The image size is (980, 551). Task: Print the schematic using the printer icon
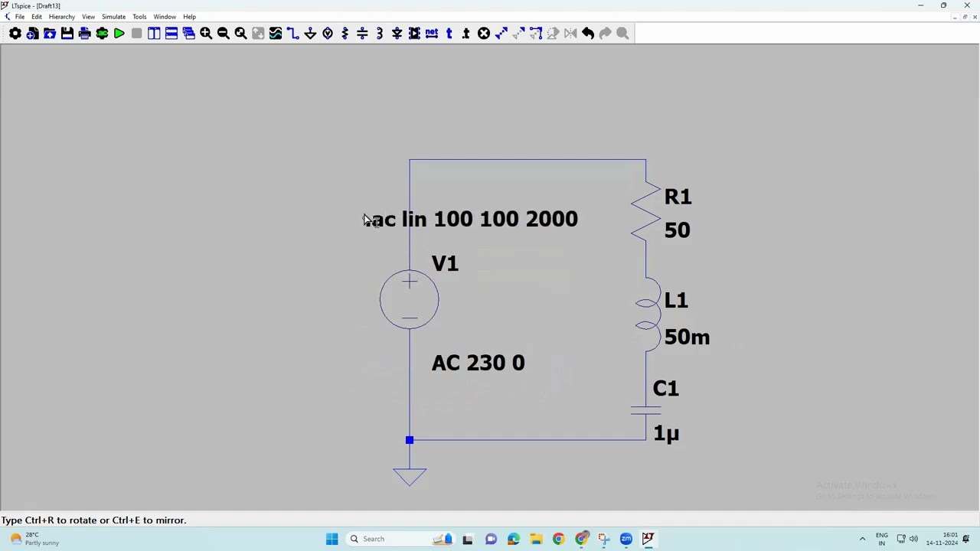point(84,34)
